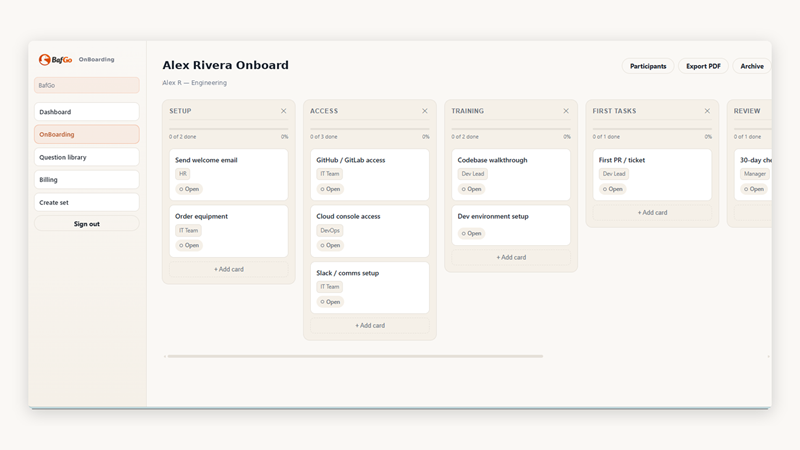Open the Slack / comms setup card

(370, 288)
